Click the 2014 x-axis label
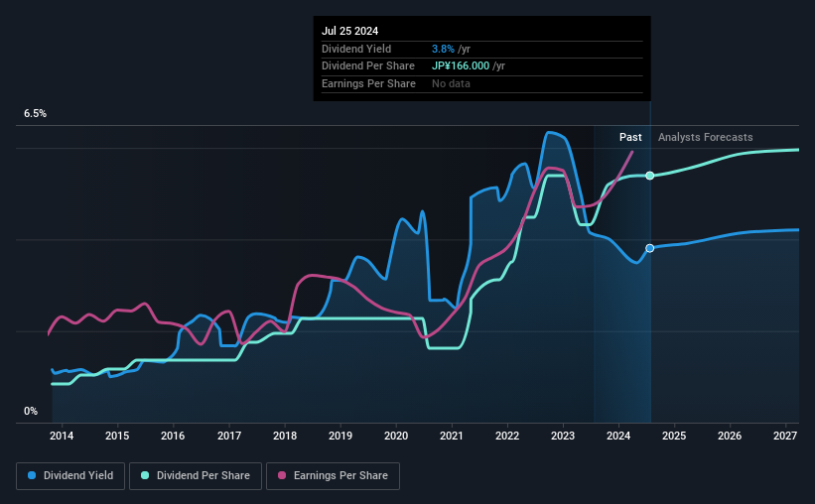 [x=62, y=436]
